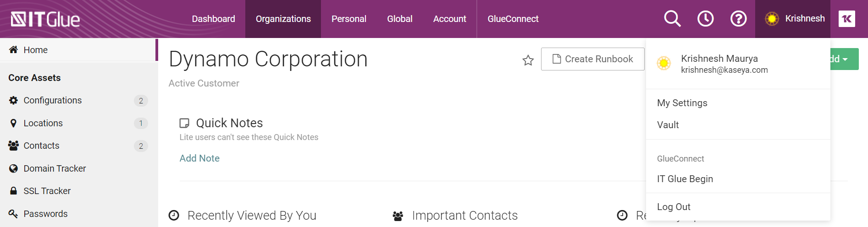Open the GlueConnect navigation tab
The height and width of the screenshot is (227, 868).
513,19
